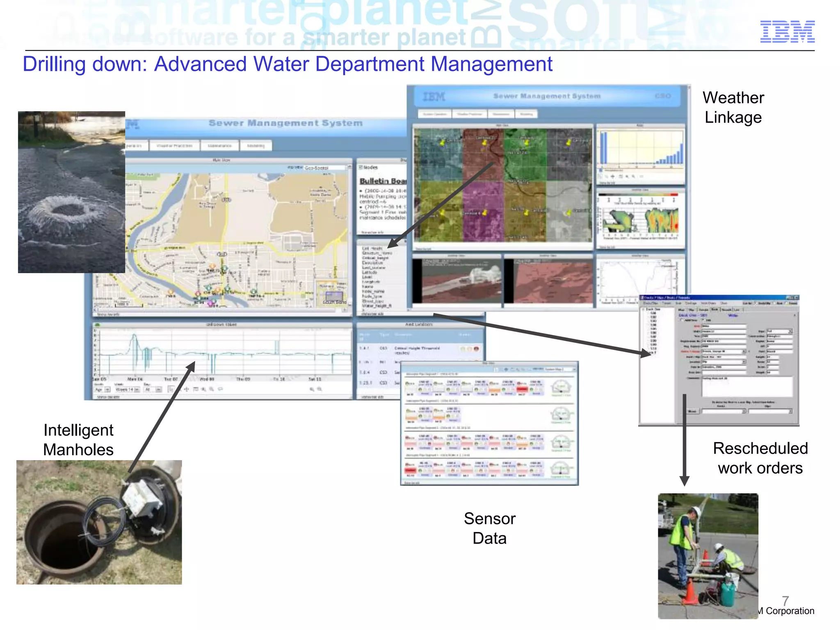Click the first text field in the work order form
Viewport: 840px width, 630px height.
(724, 326)
